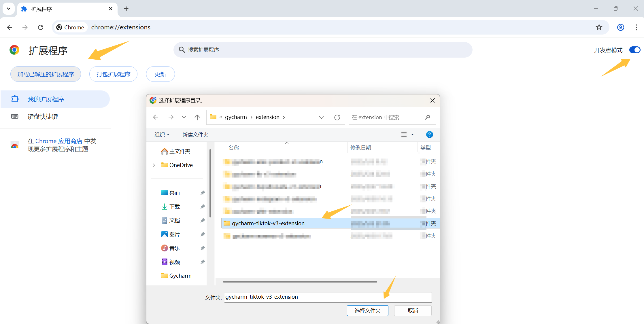Add a new browser tab

(x=126, y=9)
